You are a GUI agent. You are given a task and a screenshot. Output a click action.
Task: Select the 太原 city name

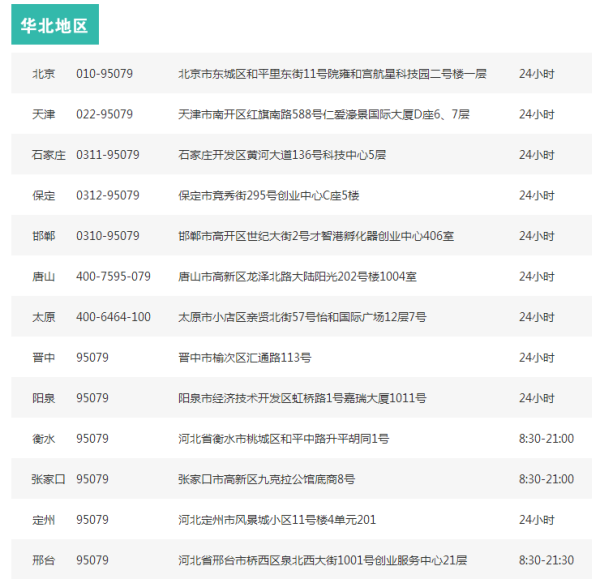[43, 317]
